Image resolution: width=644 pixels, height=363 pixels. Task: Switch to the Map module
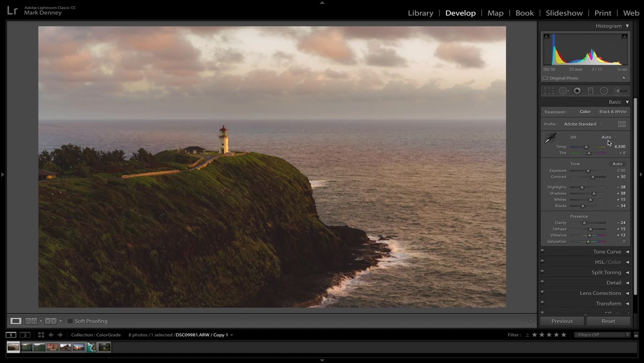495,13
